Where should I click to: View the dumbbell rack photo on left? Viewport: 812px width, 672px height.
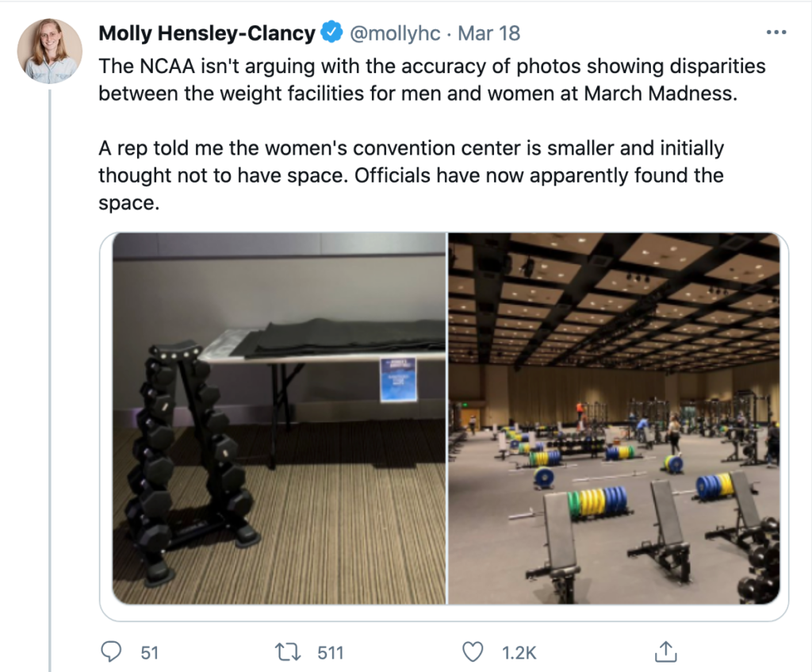click(279, 419)
